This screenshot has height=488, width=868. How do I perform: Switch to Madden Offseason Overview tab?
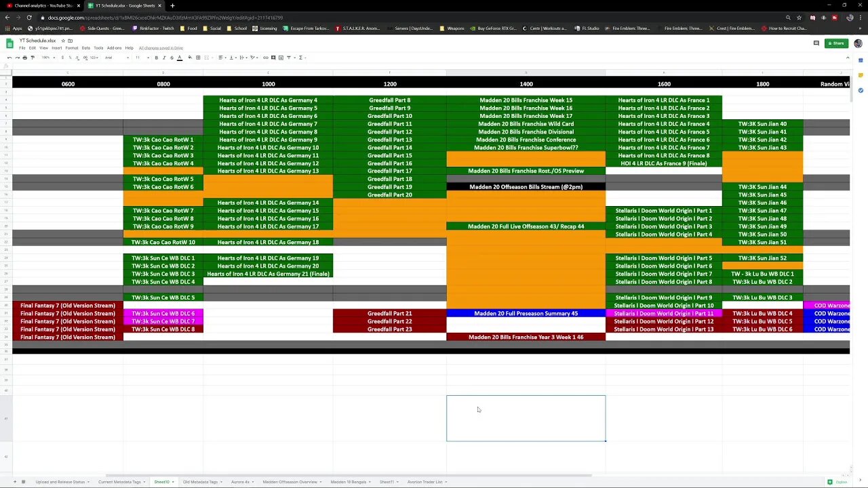click(x=290, y=482)
